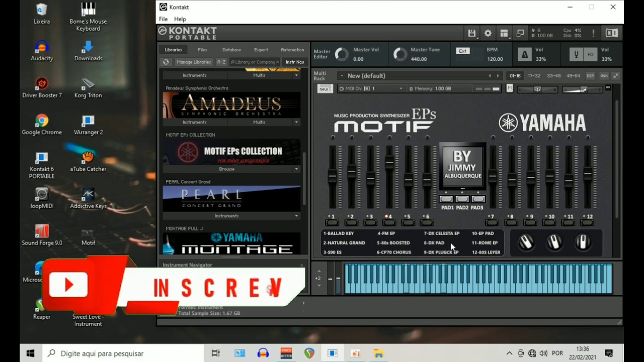Switch to the Files tab
This screenshot has height=362, width=644.
[x=202, y=50]
